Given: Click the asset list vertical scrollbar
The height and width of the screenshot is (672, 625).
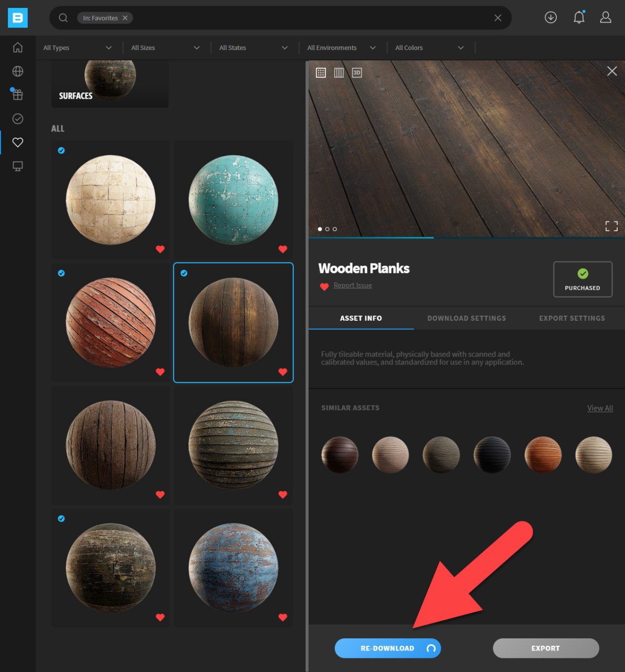Looking at the screenshot, I should click(306, 365).
